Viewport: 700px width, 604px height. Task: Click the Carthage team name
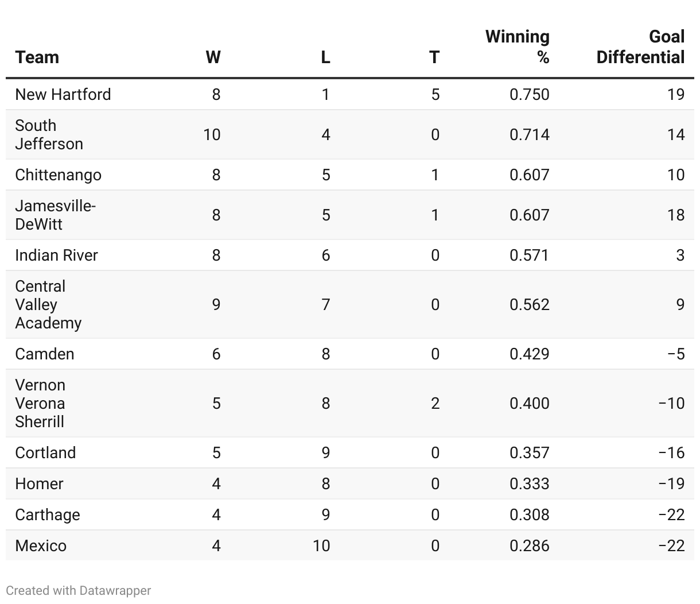pyautogui.click(x=48, y=514)
